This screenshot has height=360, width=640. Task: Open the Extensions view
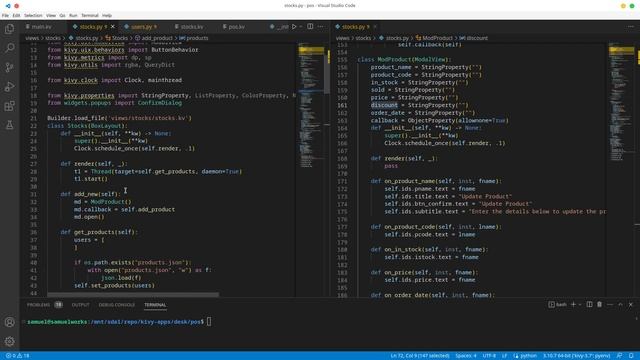pos(9,106)
